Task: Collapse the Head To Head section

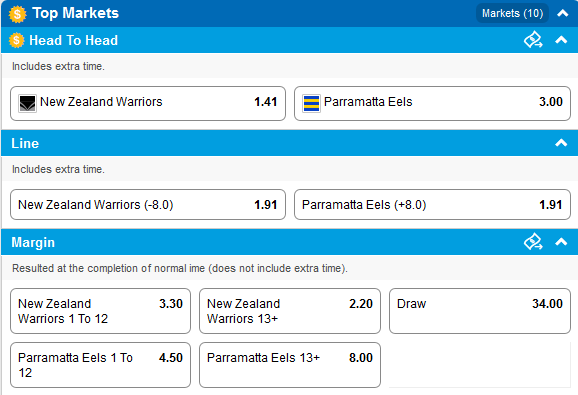Action: pyautogui.click(x=561, y=40)
